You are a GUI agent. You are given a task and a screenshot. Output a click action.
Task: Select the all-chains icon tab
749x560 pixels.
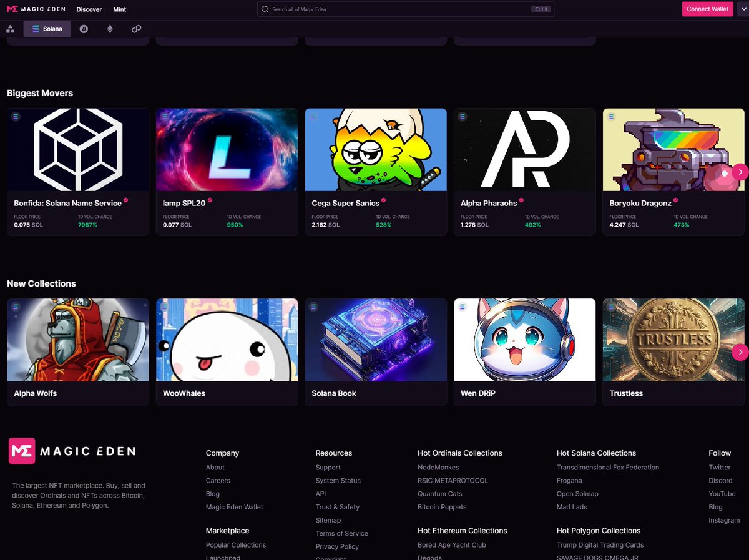coord(10,29)
